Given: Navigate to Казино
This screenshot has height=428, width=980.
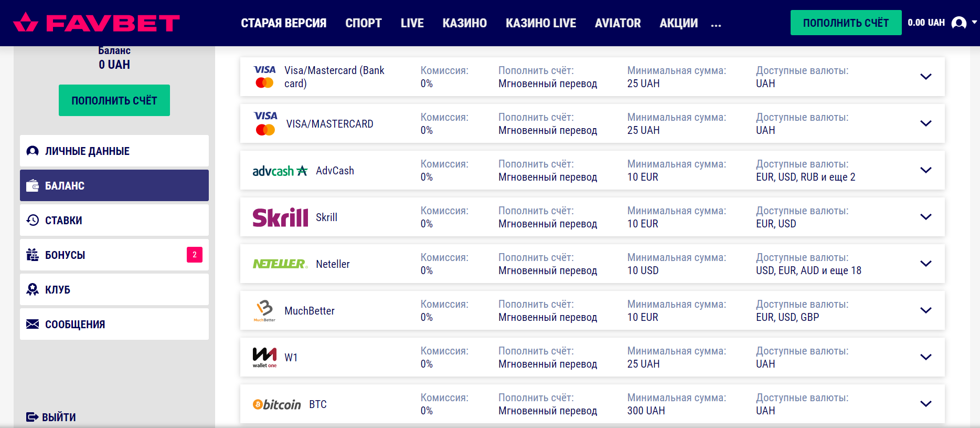Looking at the screenshot, I should click(x=465, y=23).
